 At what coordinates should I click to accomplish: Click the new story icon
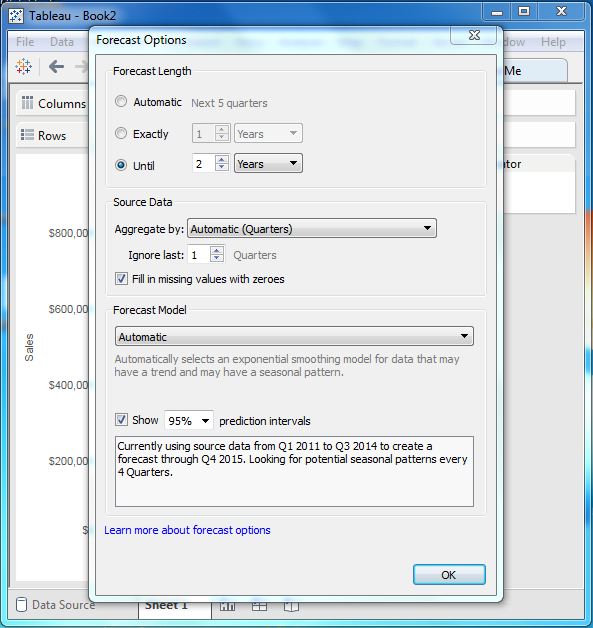coord(291,606)
